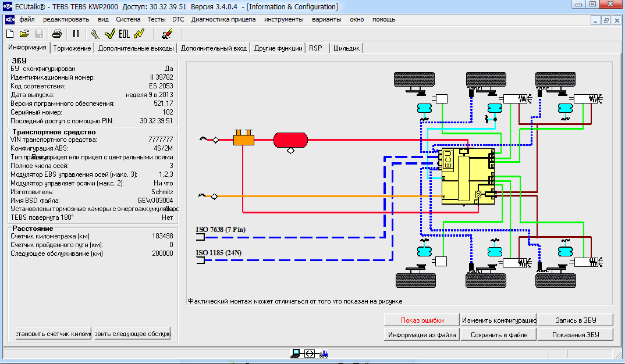Click the Показ ошибки button
This screenshot has width=625, height=364.
pyautogui.click(x=422, y=320)
